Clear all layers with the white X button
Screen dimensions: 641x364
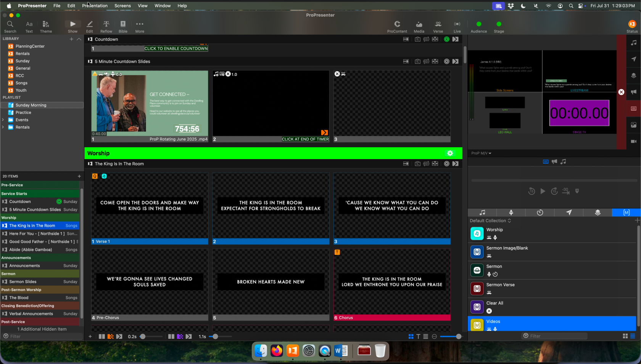click(621, 92)
